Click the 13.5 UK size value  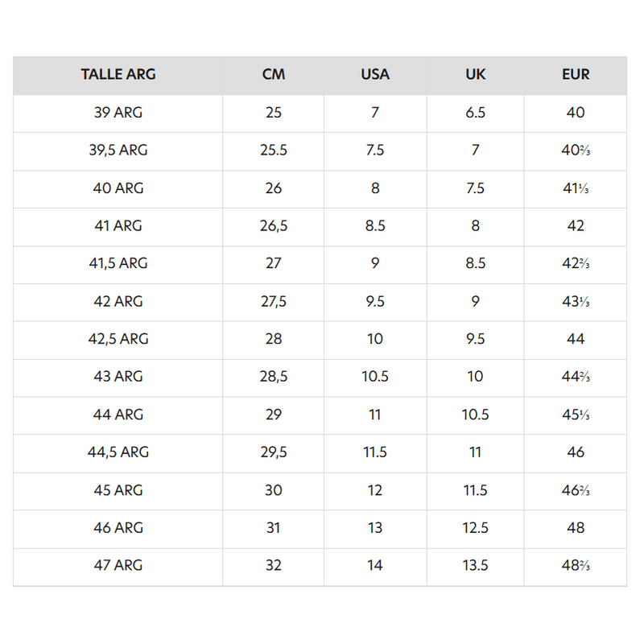[x=476, y=565]
